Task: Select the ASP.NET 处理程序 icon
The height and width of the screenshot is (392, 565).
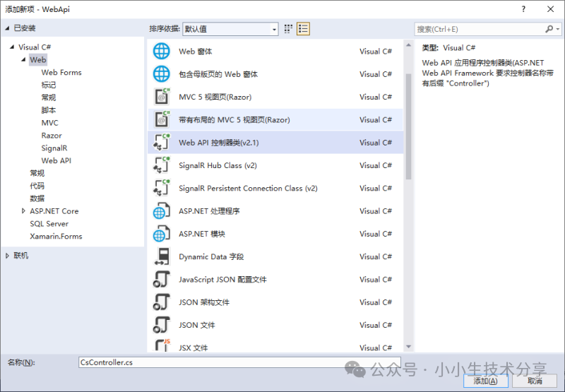Action: tap(162, 211)
